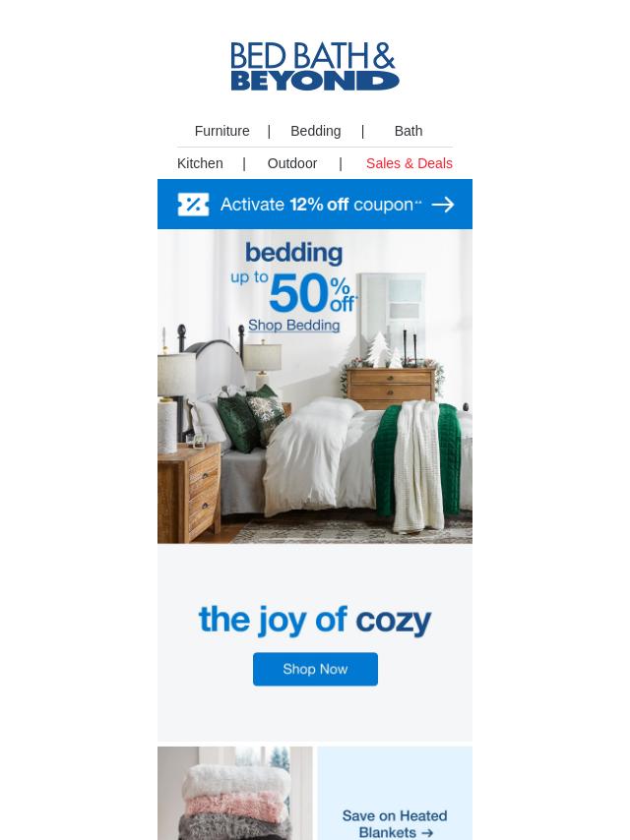
Task: Click the coupon ticket percent icon
Action: [193, 205]
